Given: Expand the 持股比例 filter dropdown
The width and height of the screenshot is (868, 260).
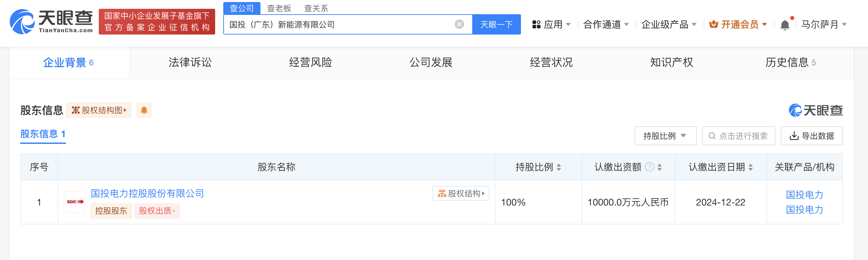Looking at the screenshot, I should [665, 136].
